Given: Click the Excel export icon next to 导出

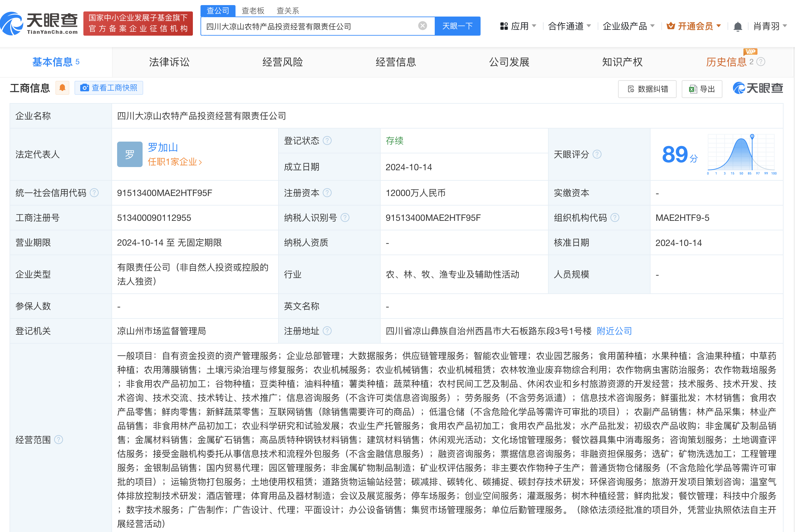Looking at the screenshot, I should click(692, 88).
